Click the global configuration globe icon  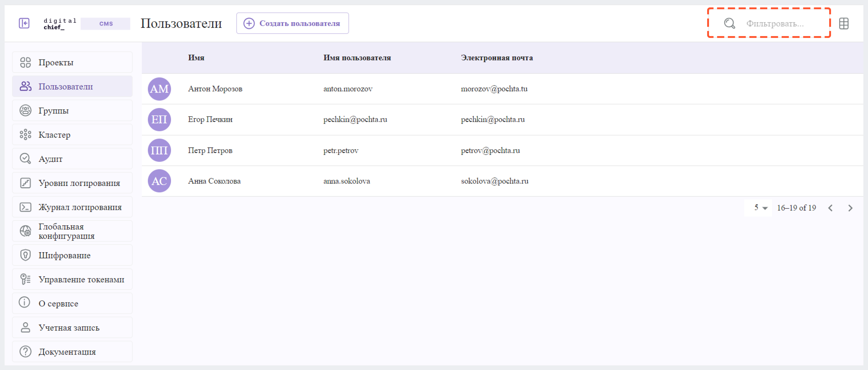[x=25, y=231]
